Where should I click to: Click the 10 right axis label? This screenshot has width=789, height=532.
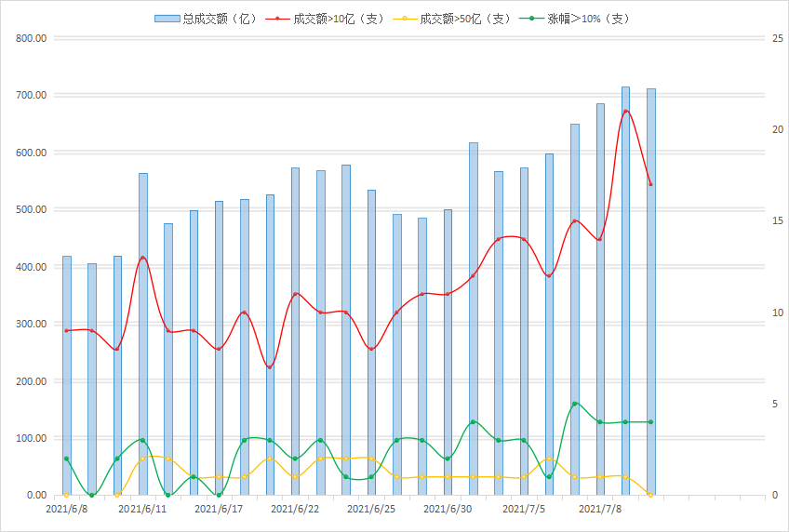pyautogui.click(x=778, y=313)
